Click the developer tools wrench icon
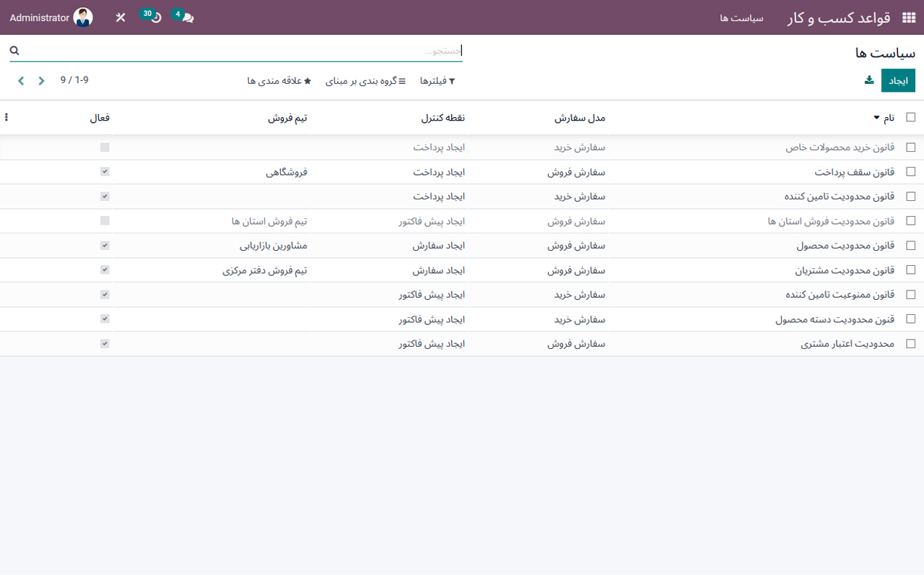This screenshot has height=578, width=924. (120, 17)
